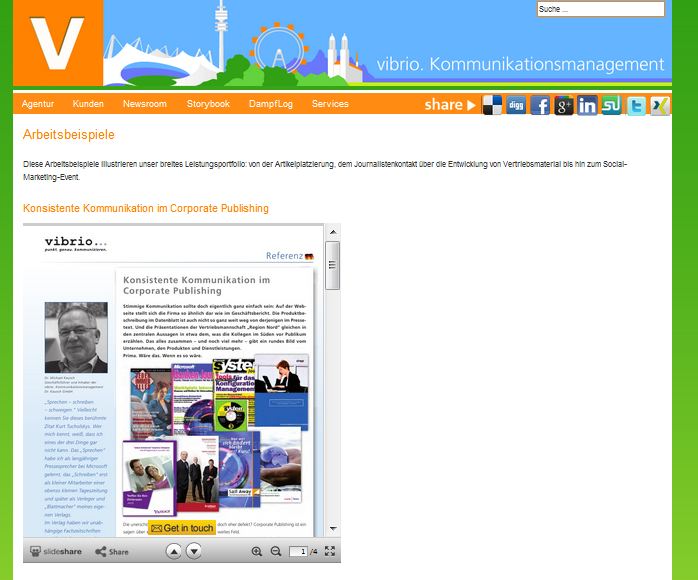This screenshot has width=698, height=580.
Task: Open the Newsroom menu
Action: 145,104
